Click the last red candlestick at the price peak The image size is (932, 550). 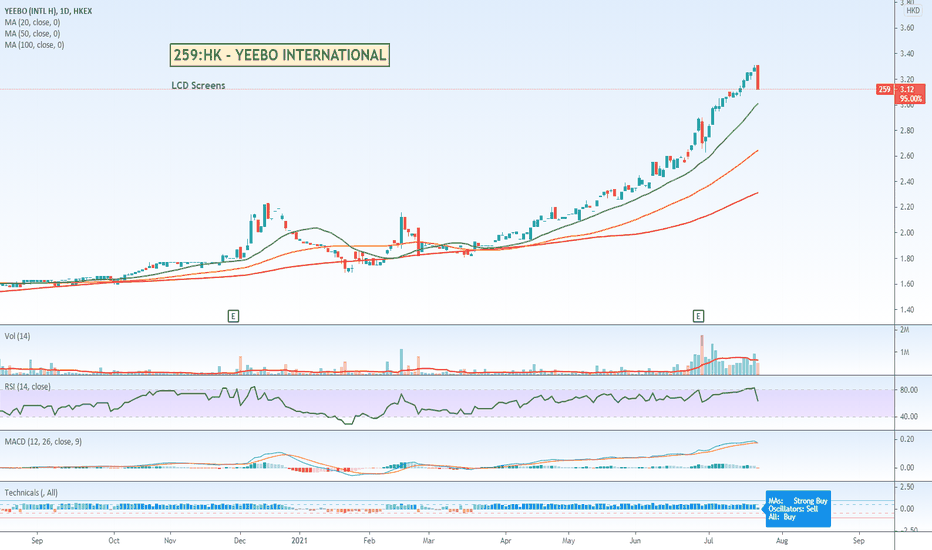758,77
